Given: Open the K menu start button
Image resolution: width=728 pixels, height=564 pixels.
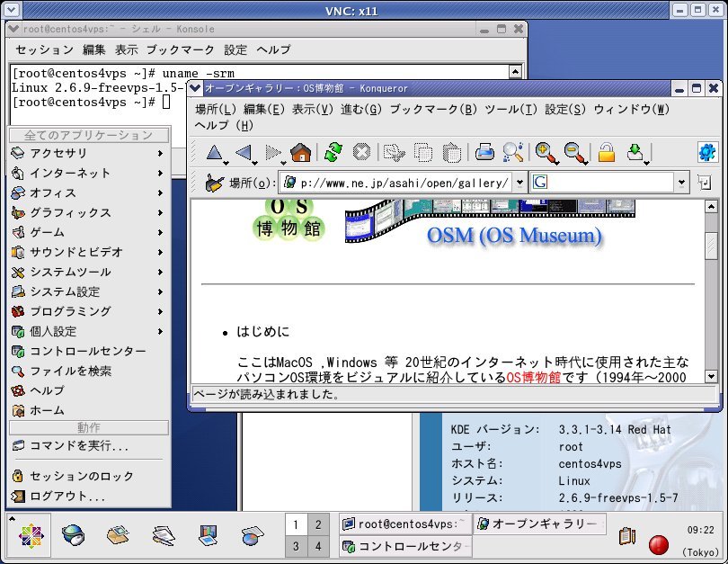Looking at the screenshot, I should click(x=31, y=535).
